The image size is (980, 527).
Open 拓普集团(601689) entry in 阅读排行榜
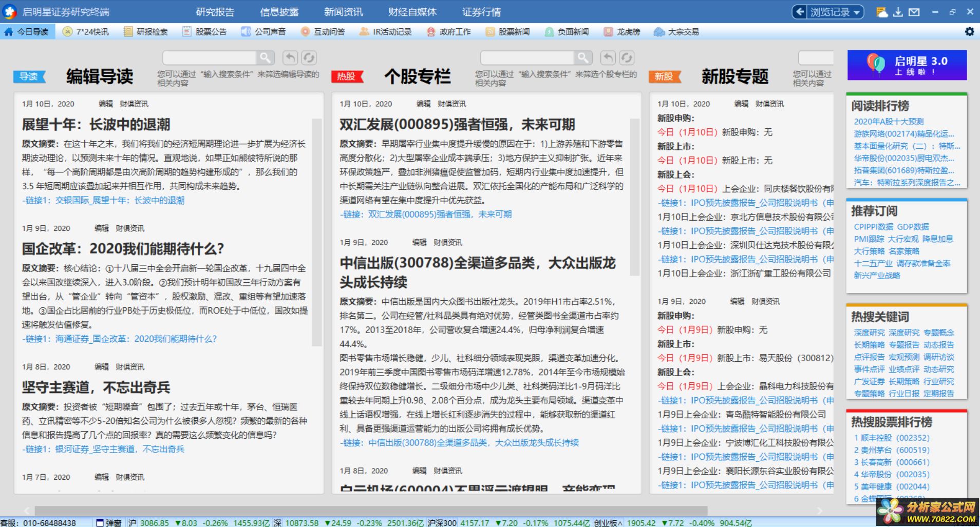pyautogui.click(x=904, y=170)
